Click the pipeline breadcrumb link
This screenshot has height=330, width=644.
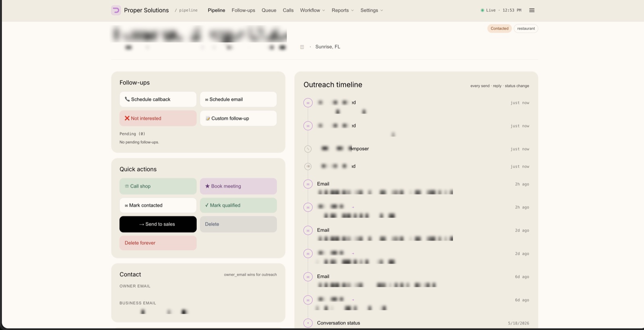pos(188,10)
